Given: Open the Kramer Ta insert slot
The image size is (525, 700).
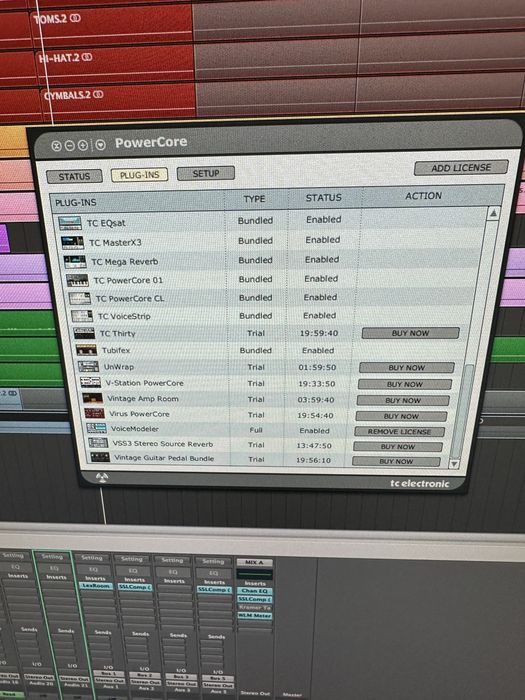Looking at the screenshot, I should [254, 607].
